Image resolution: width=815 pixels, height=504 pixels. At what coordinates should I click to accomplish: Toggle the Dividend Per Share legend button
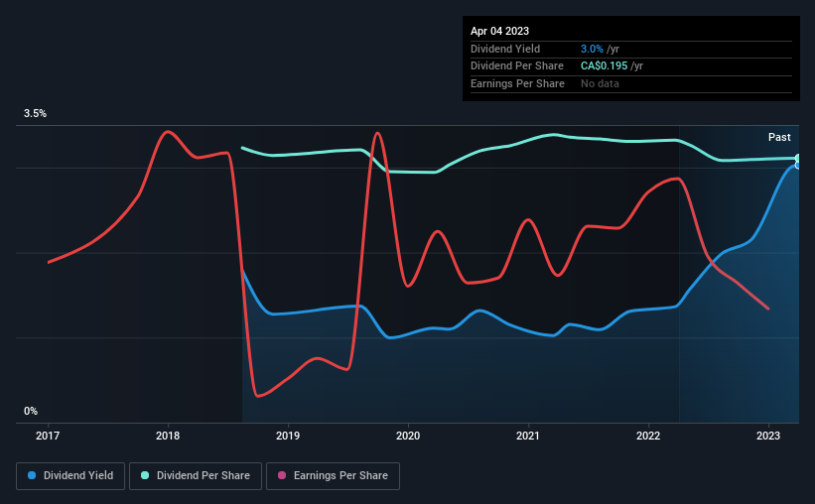[x=196, y=476]
